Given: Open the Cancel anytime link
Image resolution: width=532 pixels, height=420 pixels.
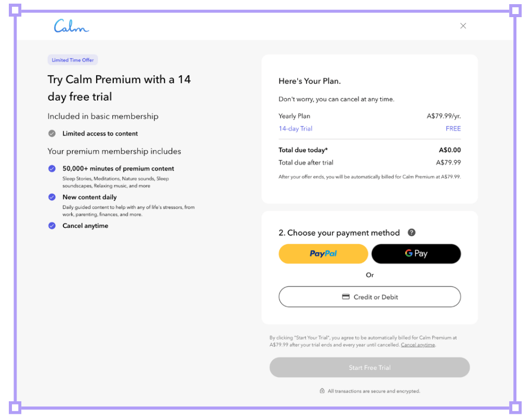Looking at the screenshot, I should click(418, 345).
